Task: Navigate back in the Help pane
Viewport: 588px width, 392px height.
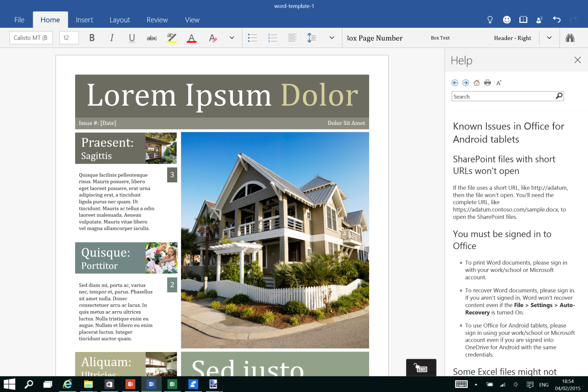Action: point(454,82)
